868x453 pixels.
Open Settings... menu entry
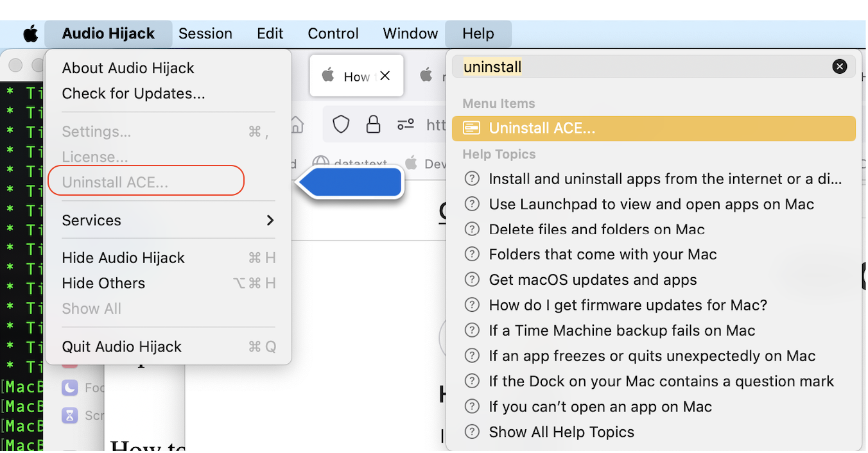(168, 132)
